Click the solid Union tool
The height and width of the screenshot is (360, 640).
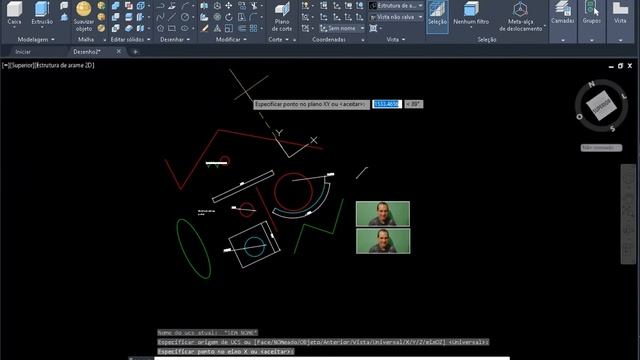click(x=116, y=6)
